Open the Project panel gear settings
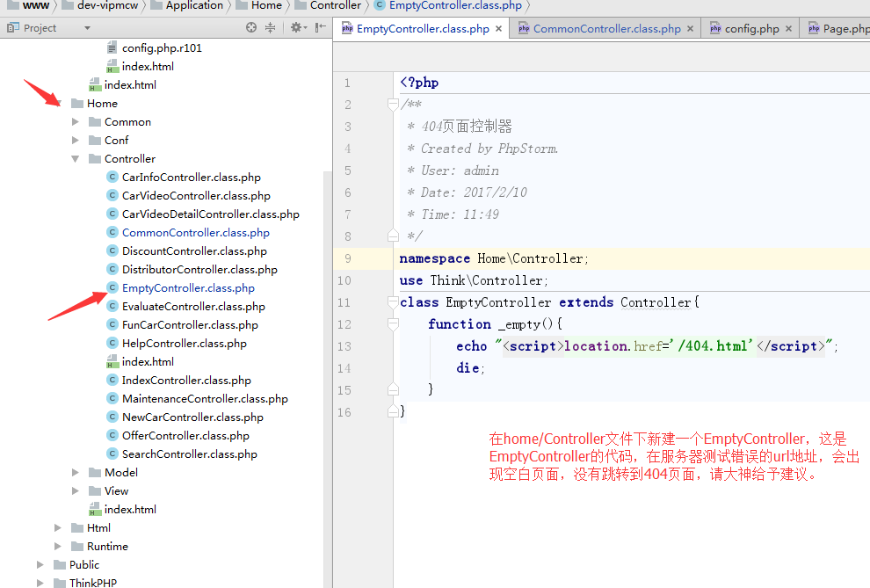This screenshot has height=588, width=870. tap(297, 28)
